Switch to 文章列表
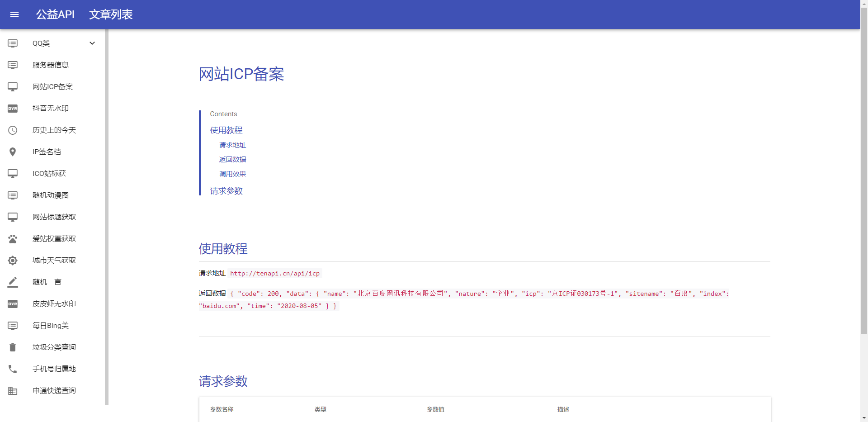The width and height of the screenshot is (868, 422). tap(111, 14)
